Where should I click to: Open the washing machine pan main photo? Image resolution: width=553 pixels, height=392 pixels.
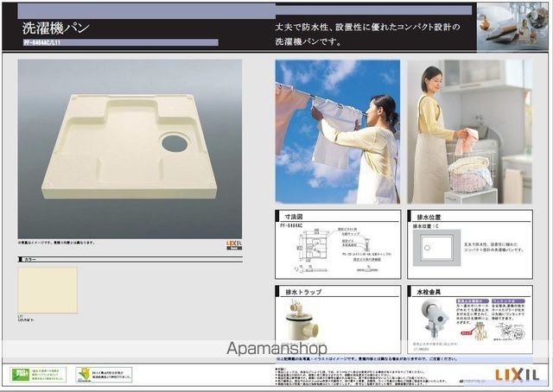point(130,147)
